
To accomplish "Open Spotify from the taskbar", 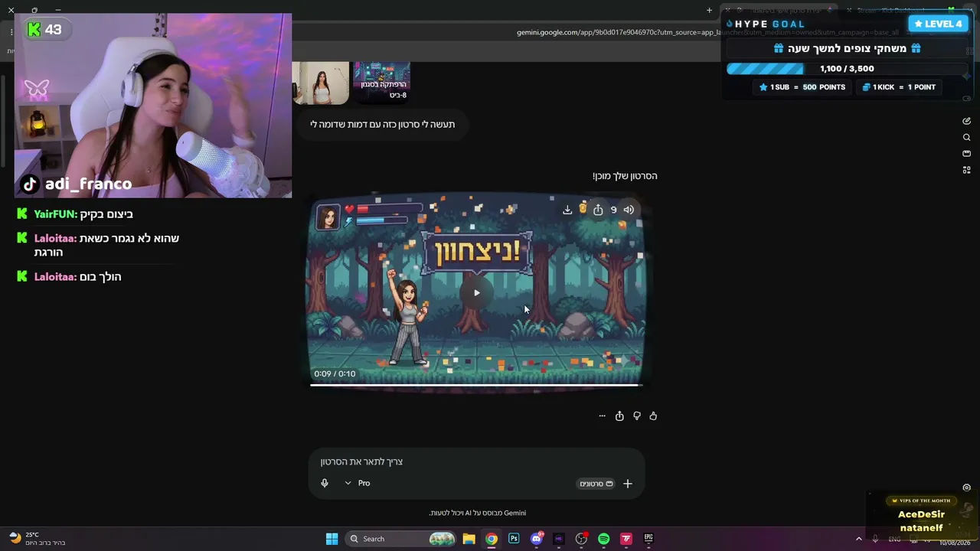I will tap(603, 539).
